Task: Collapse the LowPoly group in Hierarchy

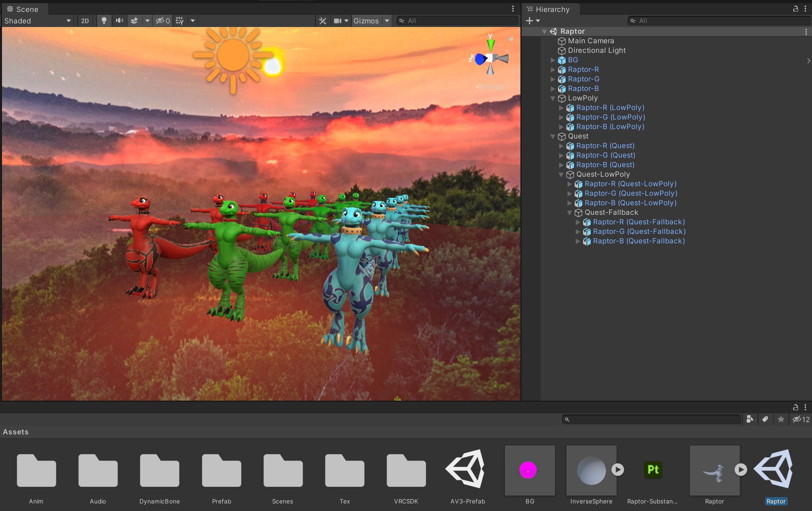Action: [x=553, y=98]
